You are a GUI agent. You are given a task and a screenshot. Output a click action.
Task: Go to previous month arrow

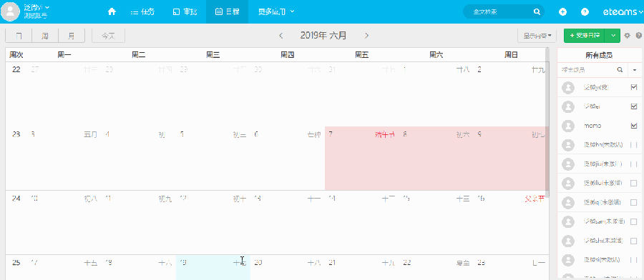pyautogui.click(x=281, y=36)
